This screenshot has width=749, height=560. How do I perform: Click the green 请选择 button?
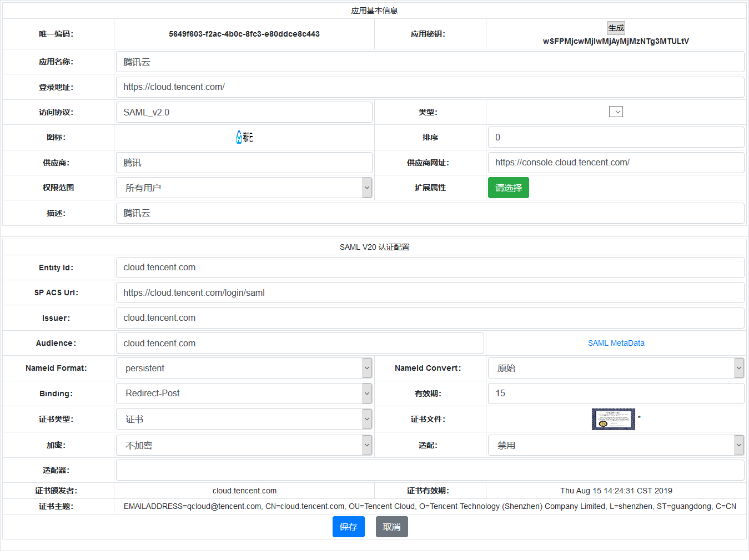tap(508, 188)
